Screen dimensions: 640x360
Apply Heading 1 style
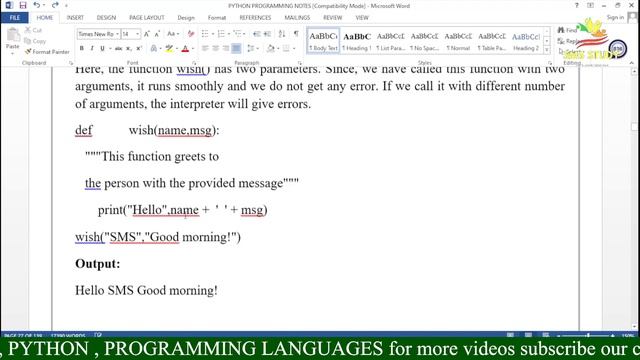pyautogui.click(x=357, y=41)
